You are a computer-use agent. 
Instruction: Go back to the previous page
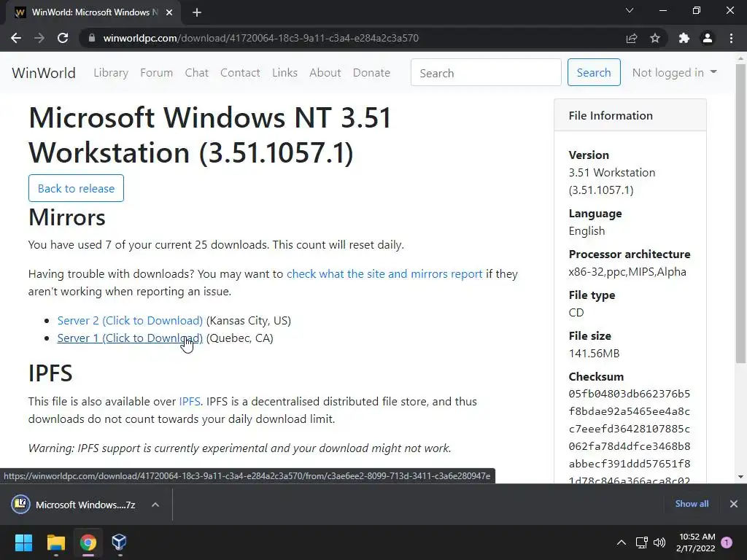[16, 38]
